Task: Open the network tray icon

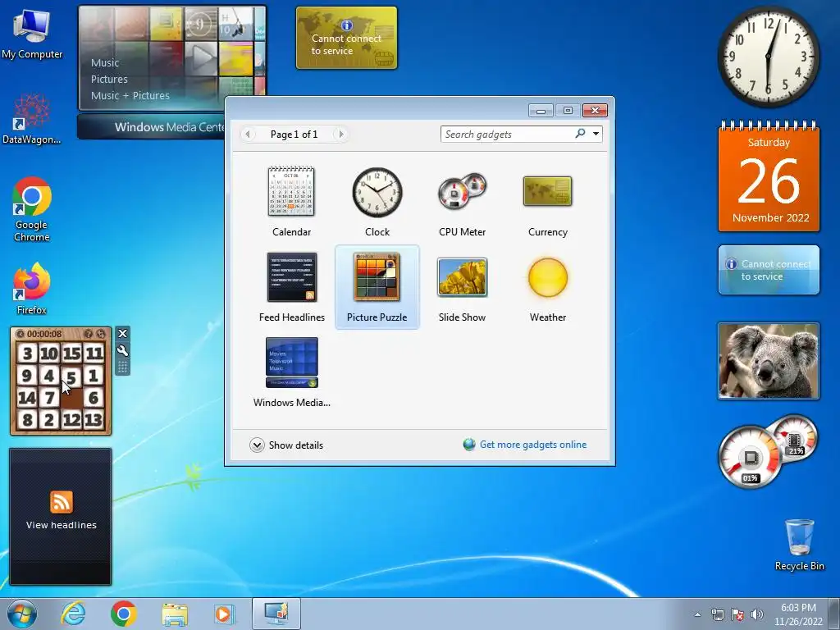Action: click(x=717, y=615)
